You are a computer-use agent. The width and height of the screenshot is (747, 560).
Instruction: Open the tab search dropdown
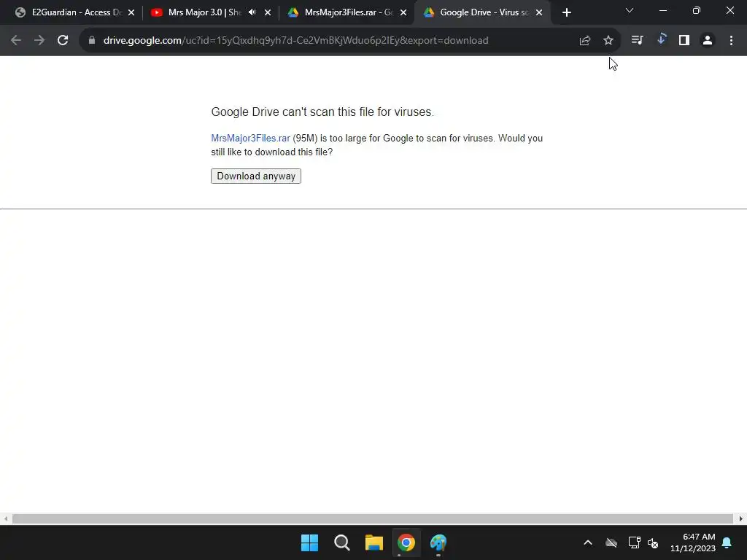click(630, 10)
